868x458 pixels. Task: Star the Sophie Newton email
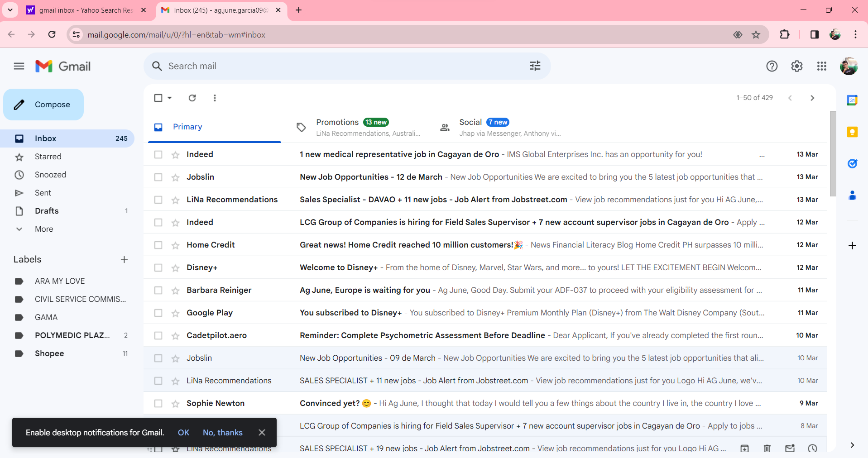[176, 403]
